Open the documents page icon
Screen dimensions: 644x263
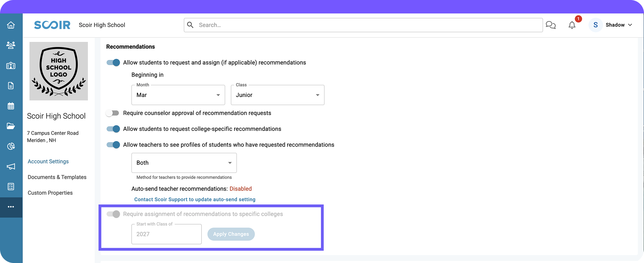[x=11, y=86]
